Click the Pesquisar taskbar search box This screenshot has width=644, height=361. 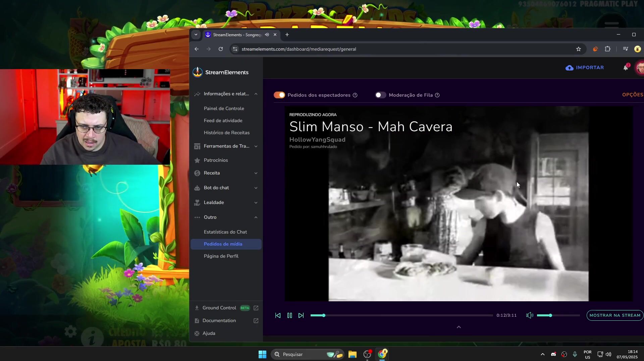tap(308, 354)
